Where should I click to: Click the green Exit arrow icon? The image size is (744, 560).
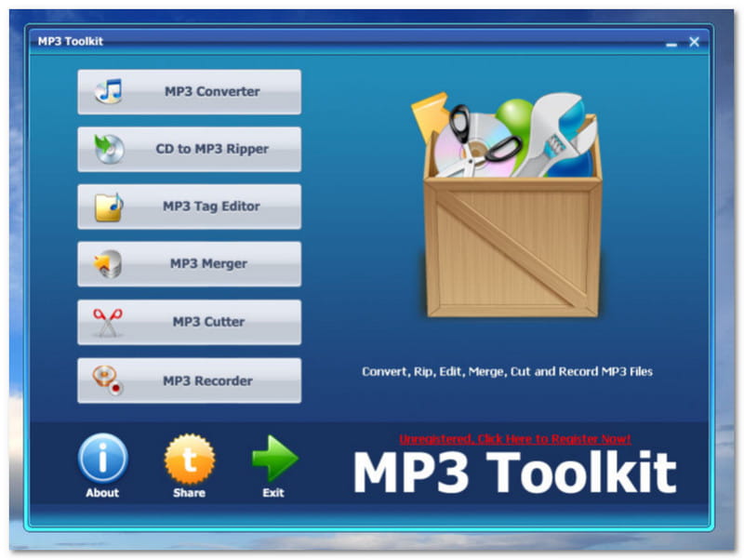tap(272, 458)
